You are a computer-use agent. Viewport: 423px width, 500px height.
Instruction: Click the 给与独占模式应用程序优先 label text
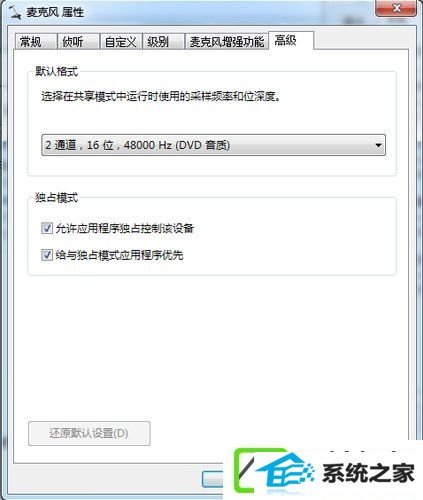click(x=119, y=255)
